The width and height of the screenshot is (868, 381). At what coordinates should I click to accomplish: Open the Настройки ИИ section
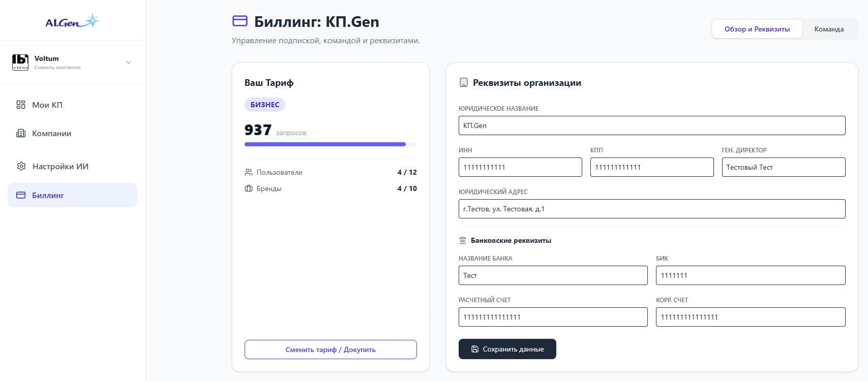pos(72,166)
